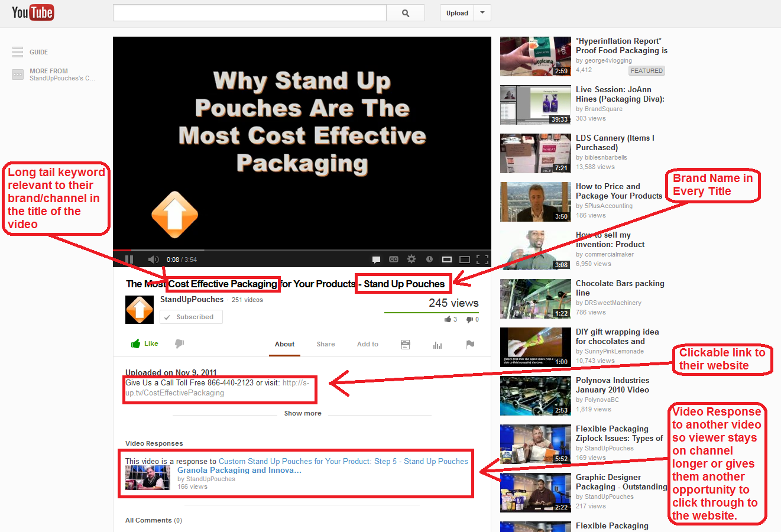Open the 251 videos link

tap(247, 300)
